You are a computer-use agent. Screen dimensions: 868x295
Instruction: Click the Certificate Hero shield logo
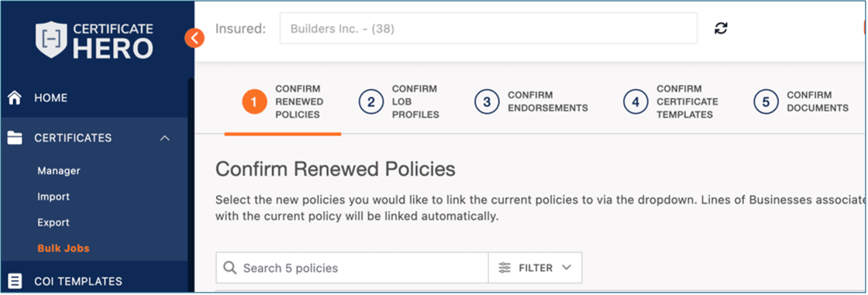pos(50,39)
